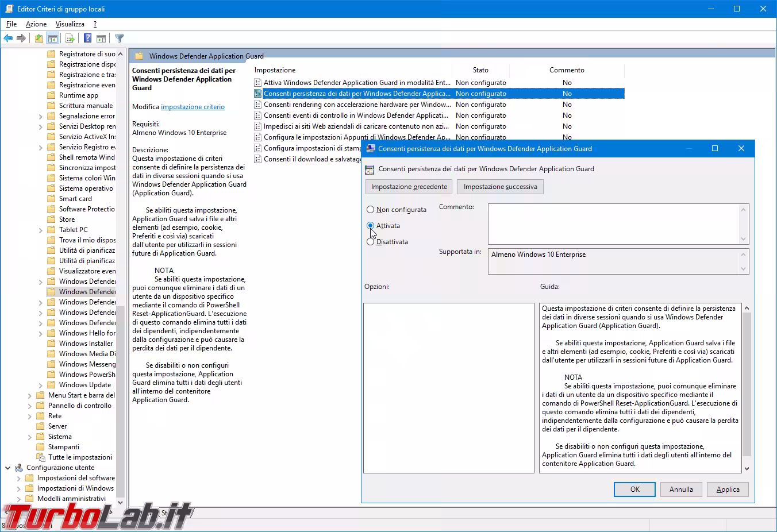777x532 pixels.
Task: Toggle the show/hide console tree icon
Action: [x=53, y=38]
